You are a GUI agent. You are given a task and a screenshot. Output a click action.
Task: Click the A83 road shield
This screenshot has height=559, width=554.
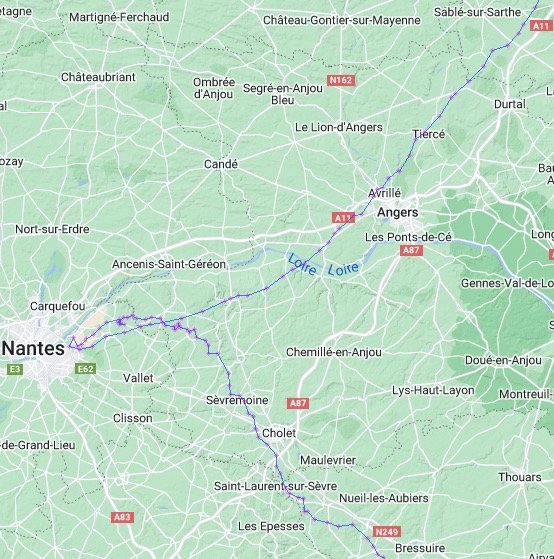click(x=122, y=517)
